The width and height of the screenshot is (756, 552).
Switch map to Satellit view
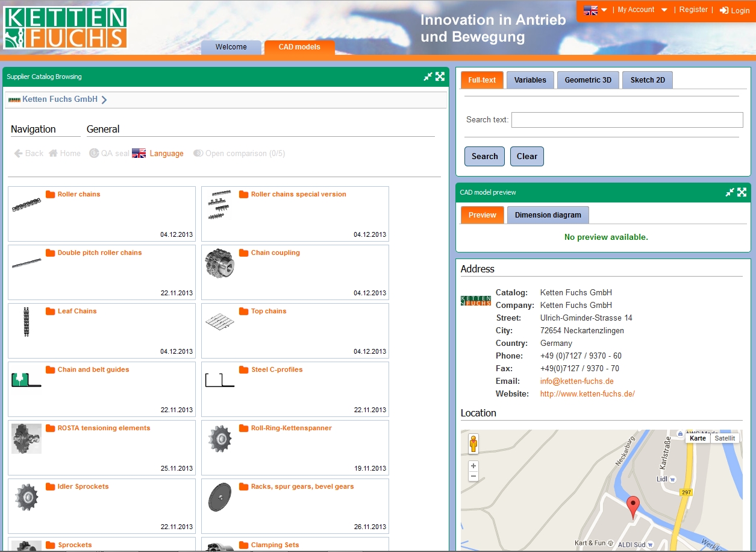[x=725, y=438]
